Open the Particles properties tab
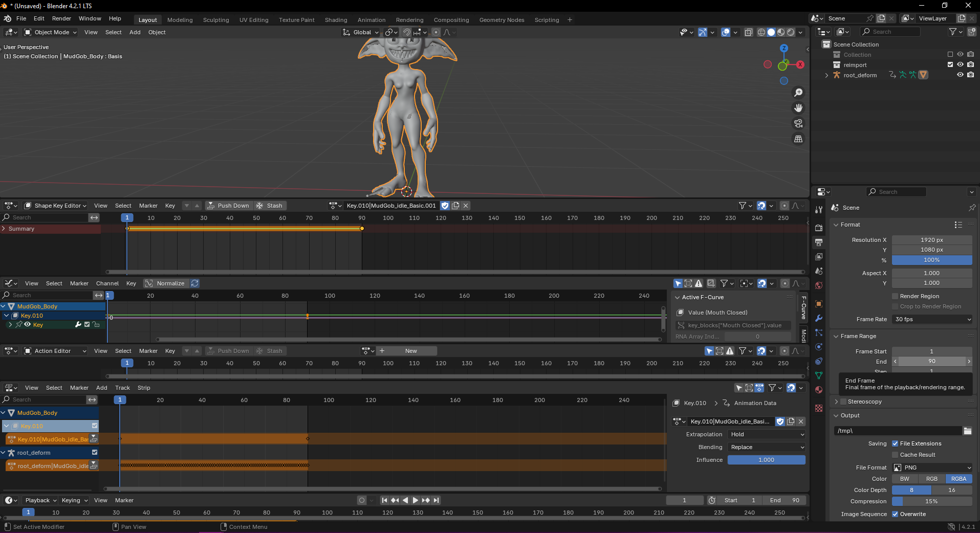The height and width of the screenshot is (533, 980). 819,332
